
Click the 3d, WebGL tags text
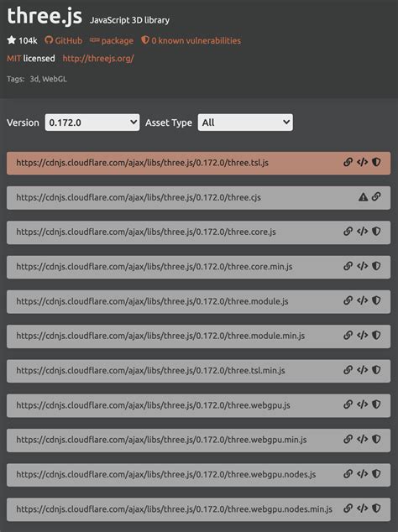[x=48, y=79]
